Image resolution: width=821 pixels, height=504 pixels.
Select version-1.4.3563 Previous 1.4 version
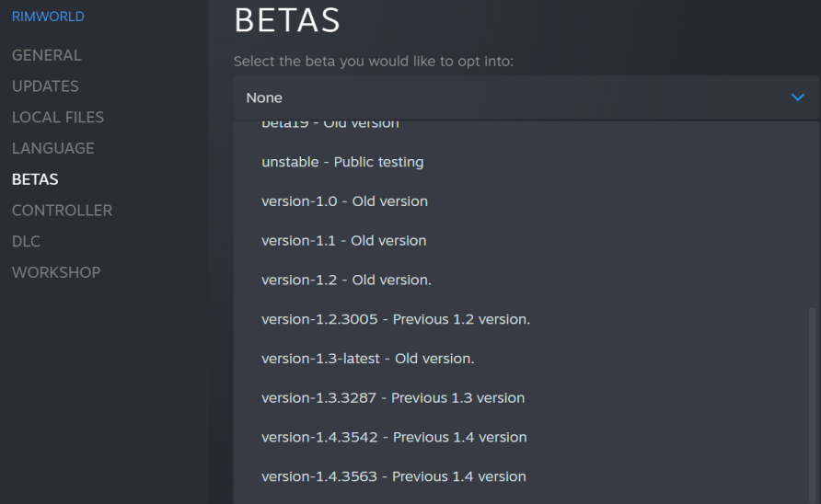pos(394,476)
